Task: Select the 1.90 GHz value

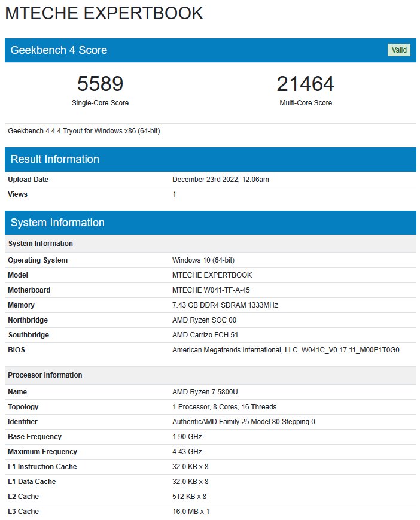Action: 187,436
